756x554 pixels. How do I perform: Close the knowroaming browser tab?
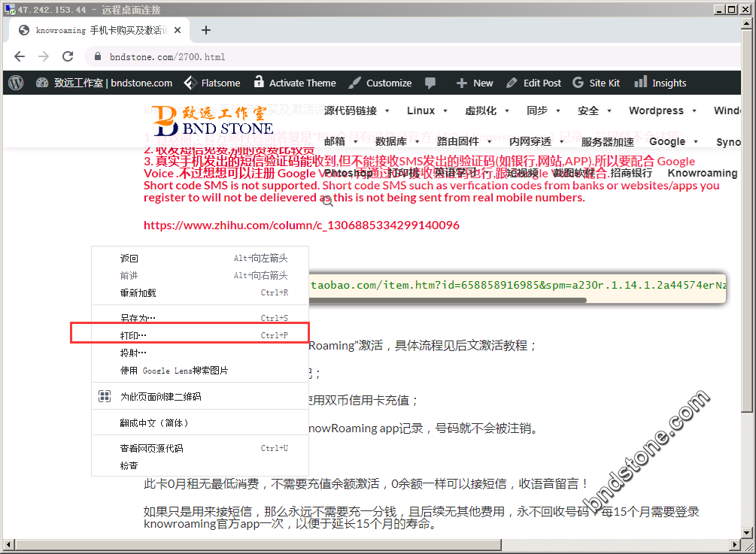(x=178, y=30)
